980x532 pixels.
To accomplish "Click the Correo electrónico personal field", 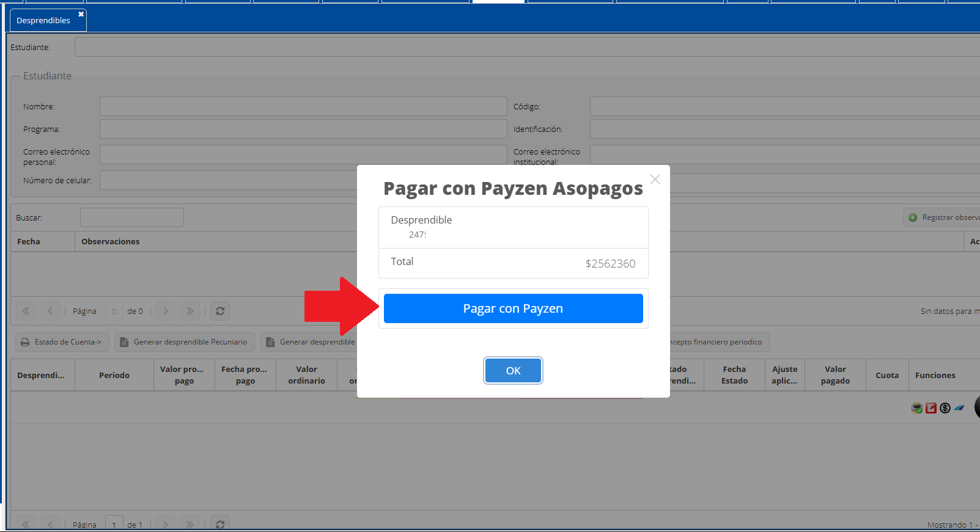I will point(303,155).
